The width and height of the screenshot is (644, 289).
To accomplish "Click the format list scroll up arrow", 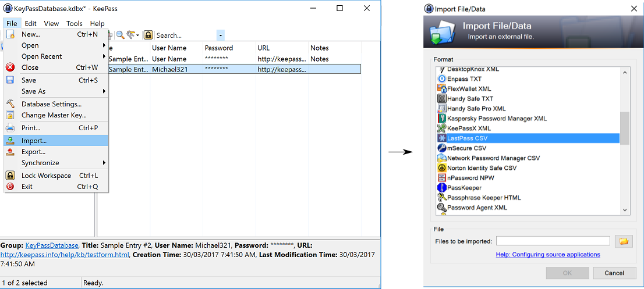I will point(625,73).
